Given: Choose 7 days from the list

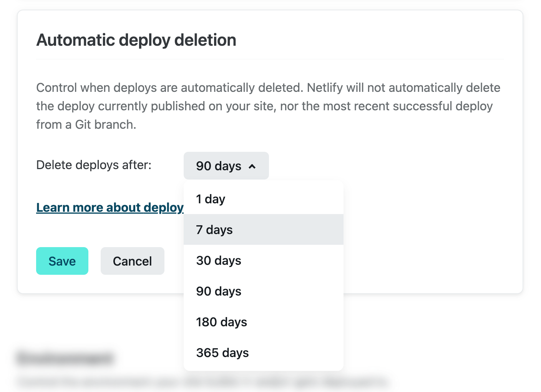Looking at the screenshot, I should [x=214, y=230].
